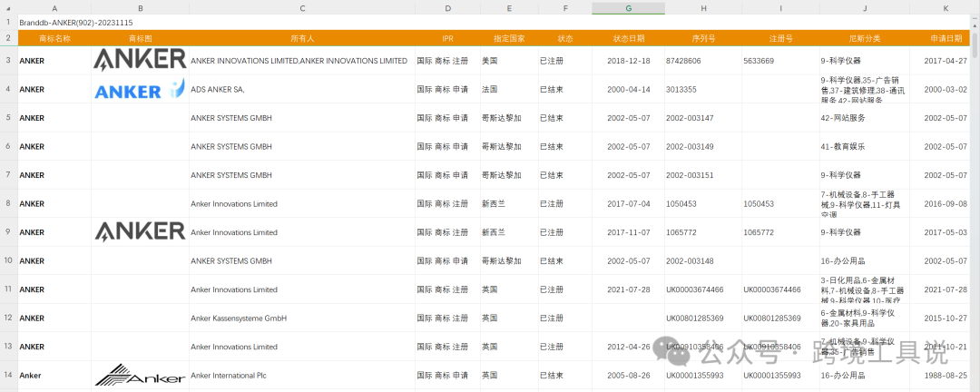This screenshot has height=392, width=980.
Task: Click the blue ANKER logo in row 4
Action: pyautogui.click(x=140, y=90)
